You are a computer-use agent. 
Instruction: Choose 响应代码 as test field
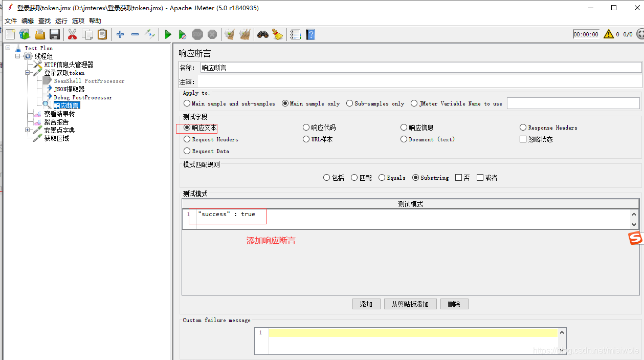click(306, 128)
